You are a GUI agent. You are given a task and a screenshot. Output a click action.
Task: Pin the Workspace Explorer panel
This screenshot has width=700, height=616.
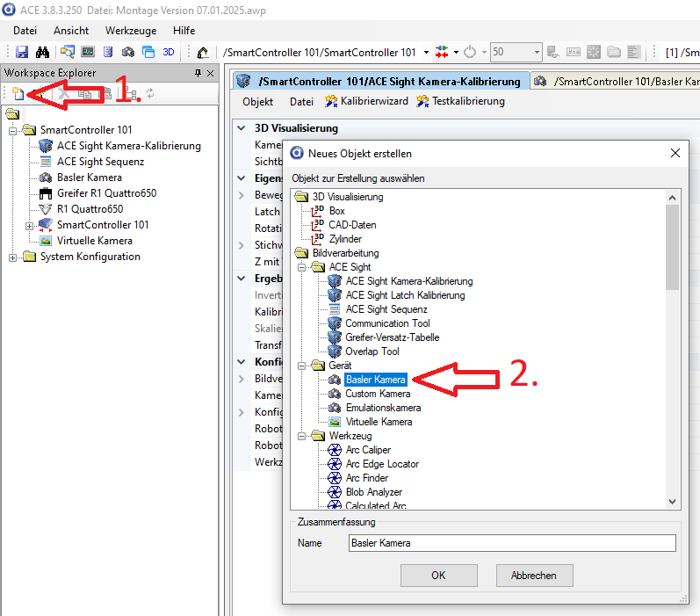[198, 73]
